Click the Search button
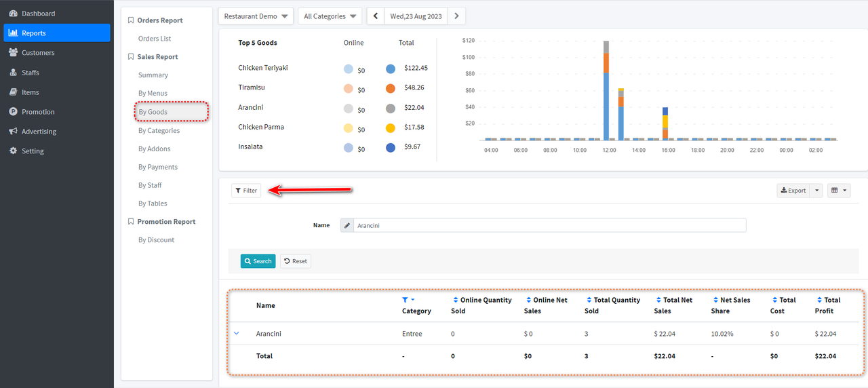This screenshot has width=868, height=388. (x=258, y=261)
